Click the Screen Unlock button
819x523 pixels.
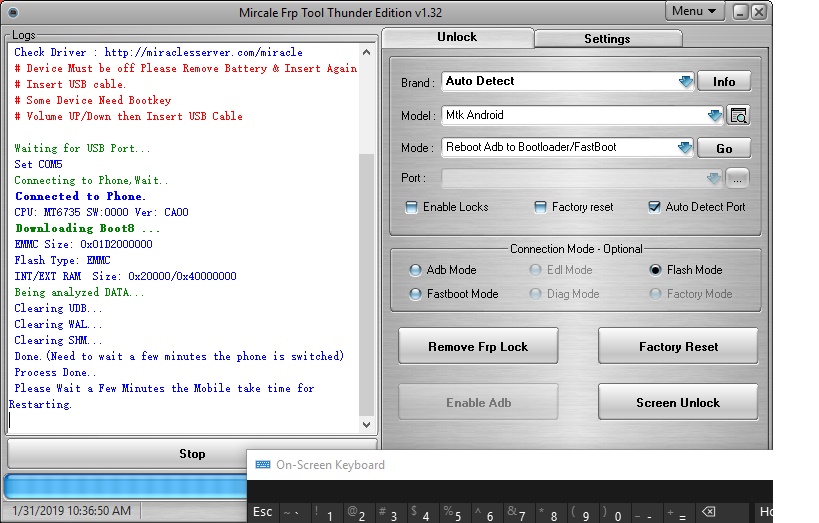[678, 402]
